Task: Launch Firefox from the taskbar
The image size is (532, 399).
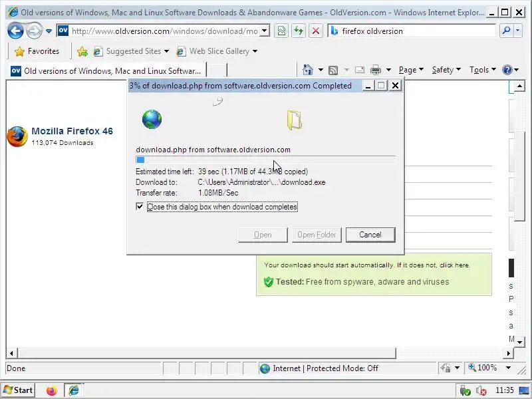Action: pyautogui.click(x=52, y=390)
